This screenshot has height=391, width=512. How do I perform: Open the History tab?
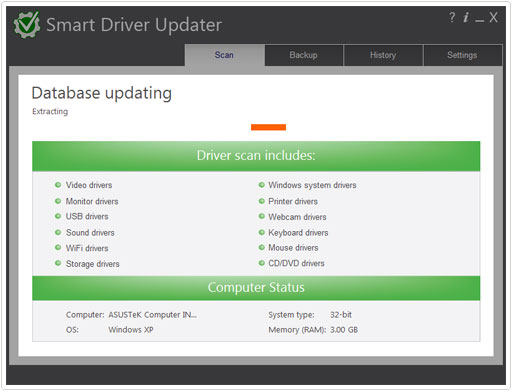pos(383,55)
